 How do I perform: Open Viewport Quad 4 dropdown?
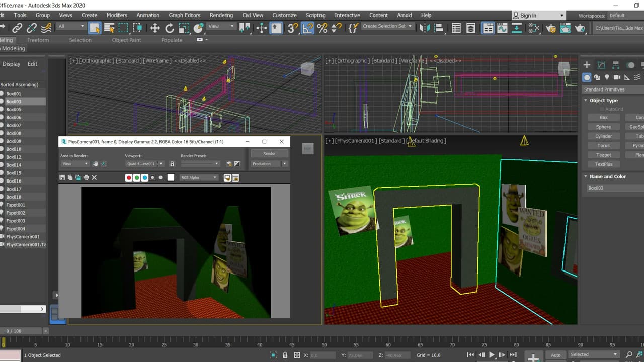click(144, 164)
